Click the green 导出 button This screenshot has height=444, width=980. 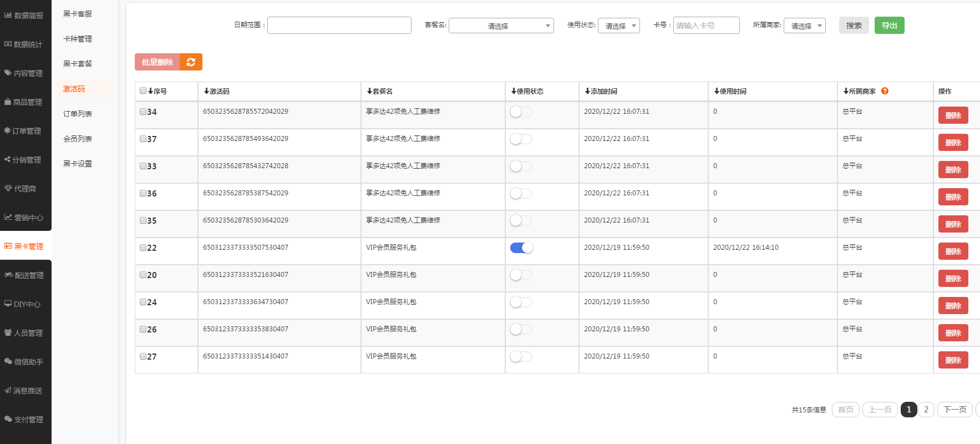[x=889, y=26]
